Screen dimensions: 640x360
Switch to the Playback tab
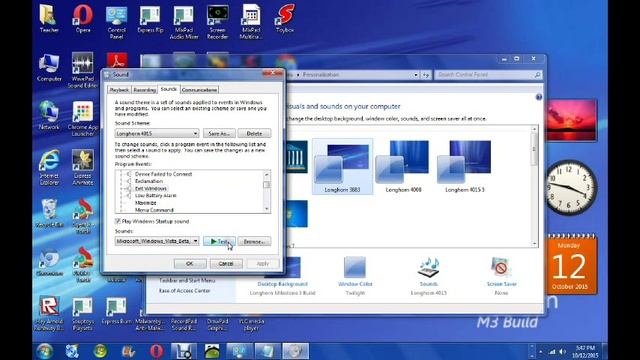click(x=119, y=90)
